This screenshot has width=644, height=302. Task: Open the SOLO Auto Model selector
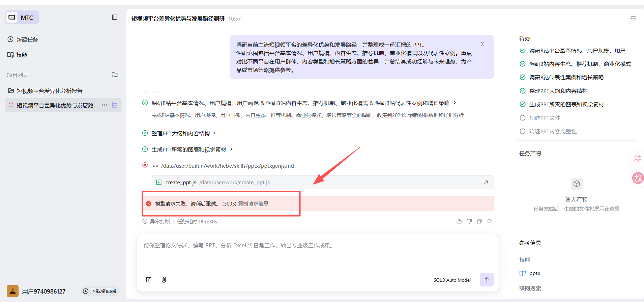click(x=452, y=280)
